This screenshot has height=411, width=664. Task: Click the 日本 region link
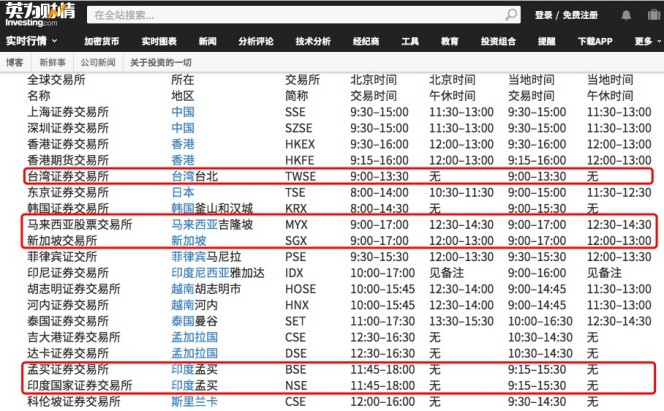tap(183, 192)
